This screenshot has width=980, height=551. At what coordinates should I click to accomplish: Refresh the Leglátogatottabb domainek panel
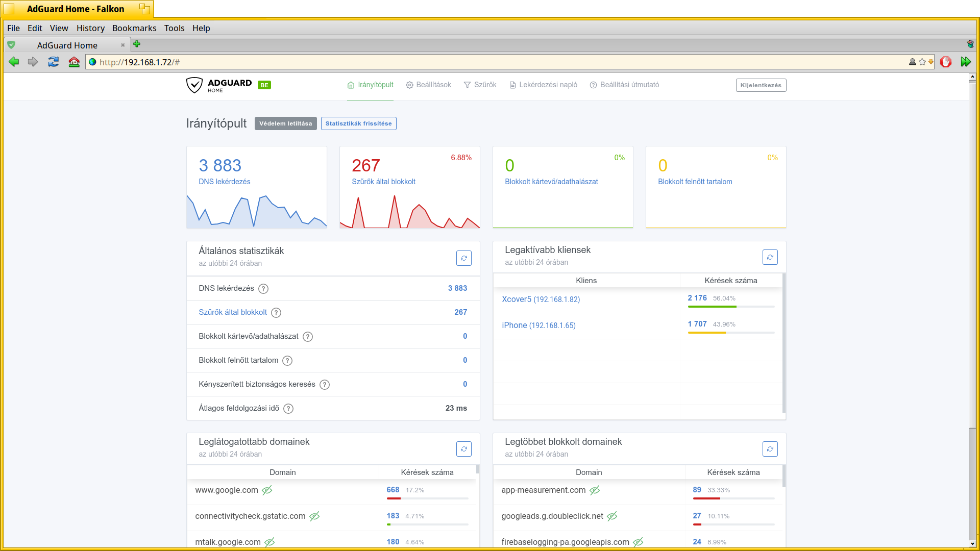tap(463, 449)
